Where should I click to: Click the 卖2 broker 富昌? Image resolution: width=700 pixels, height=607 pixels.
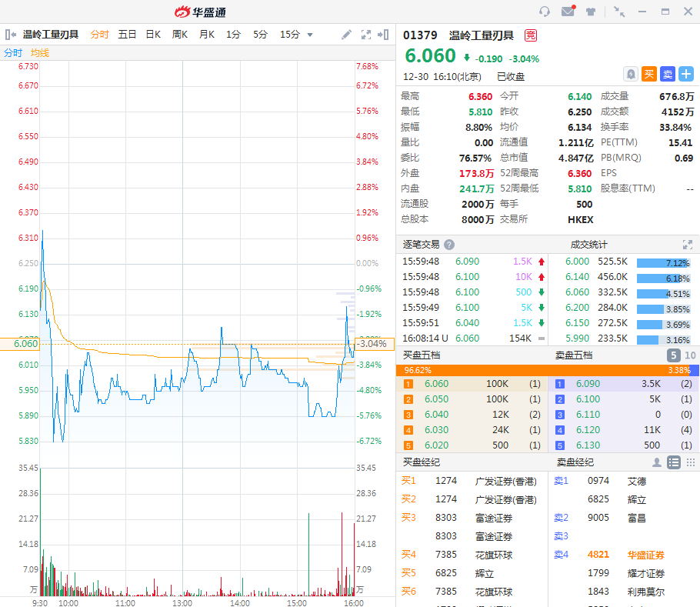[x=637, y=518]
